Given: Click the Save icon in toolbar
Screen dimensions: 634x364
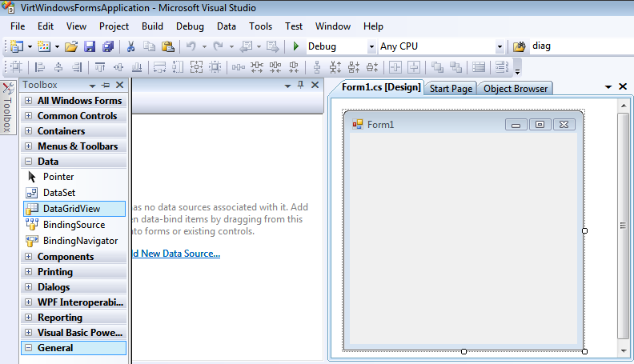Looking at the screenshot, I should (90, 46).
